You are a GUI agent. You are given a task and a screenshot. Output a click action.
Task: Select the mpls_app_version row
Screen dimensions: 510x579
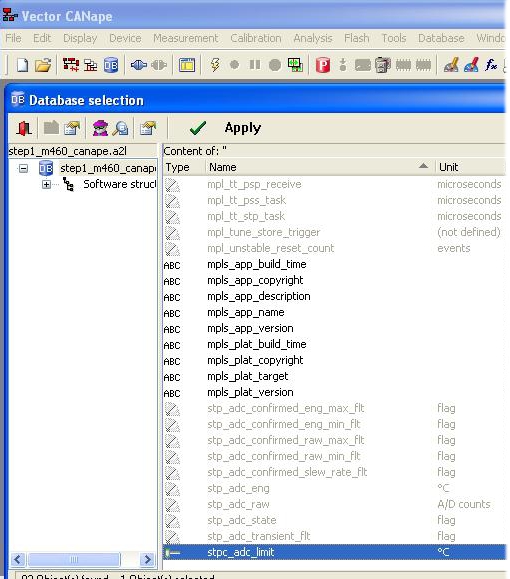[334, 328]
